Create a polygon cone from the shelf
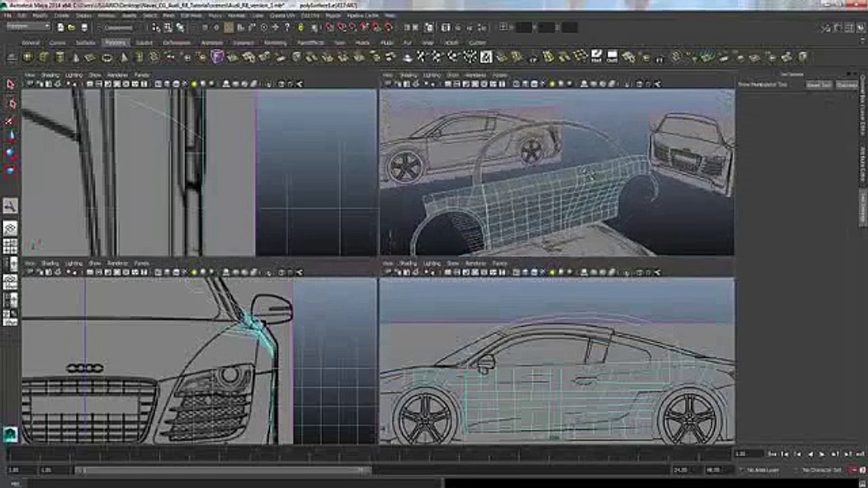 77,58
